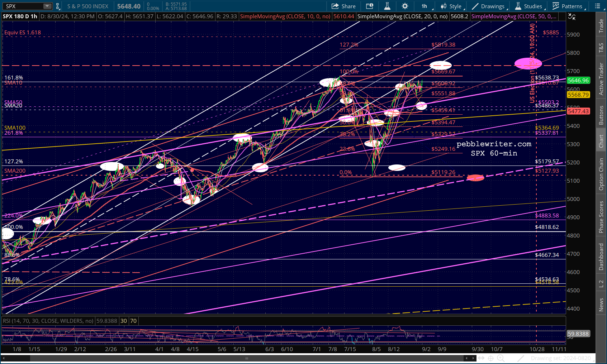Open the 1h timeframe dropdown
This screenshot has width=607, height=364.
[426, 6]
